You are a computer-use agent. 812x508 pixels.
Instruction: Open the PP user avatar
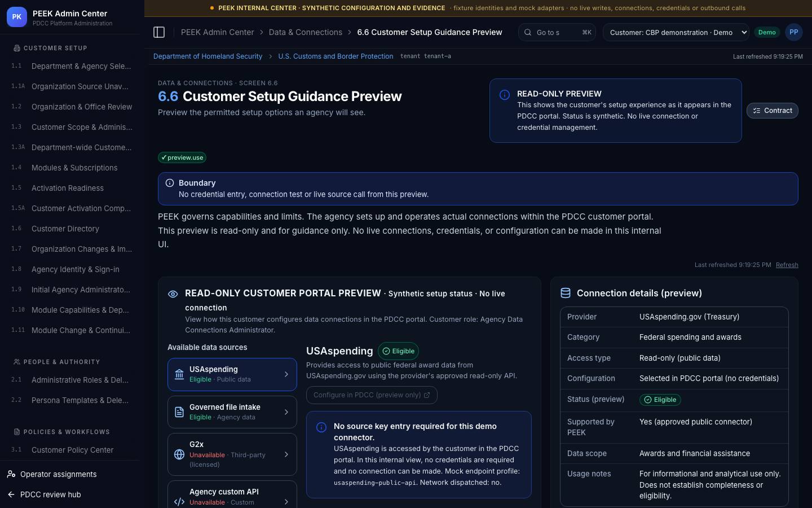[x=793, y=32]
